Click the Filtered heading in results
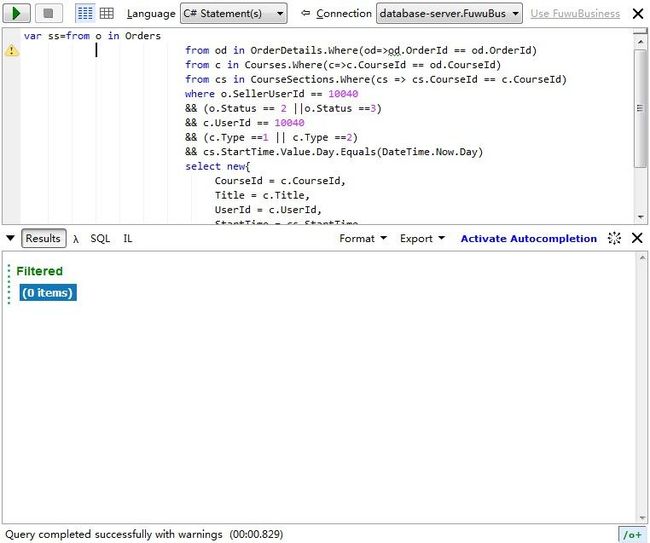The image size is (650, 543). click(39, 271)
